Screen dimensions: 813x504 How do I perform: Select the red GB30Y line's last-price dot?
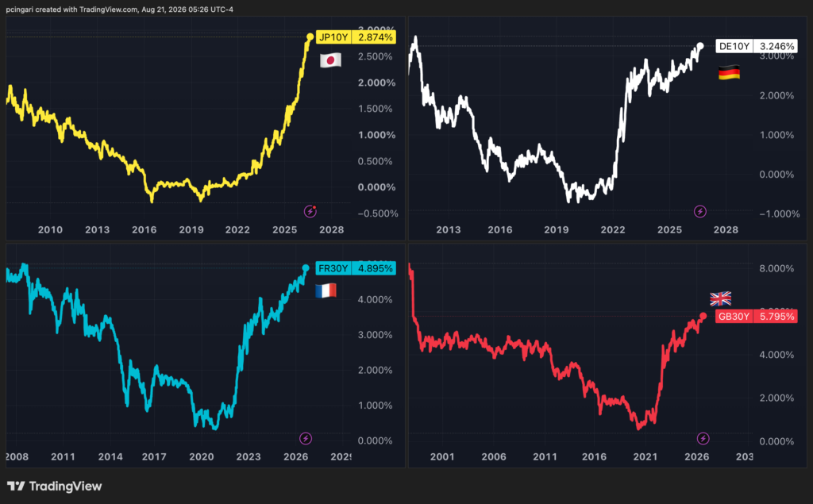[x=703, y=316]
